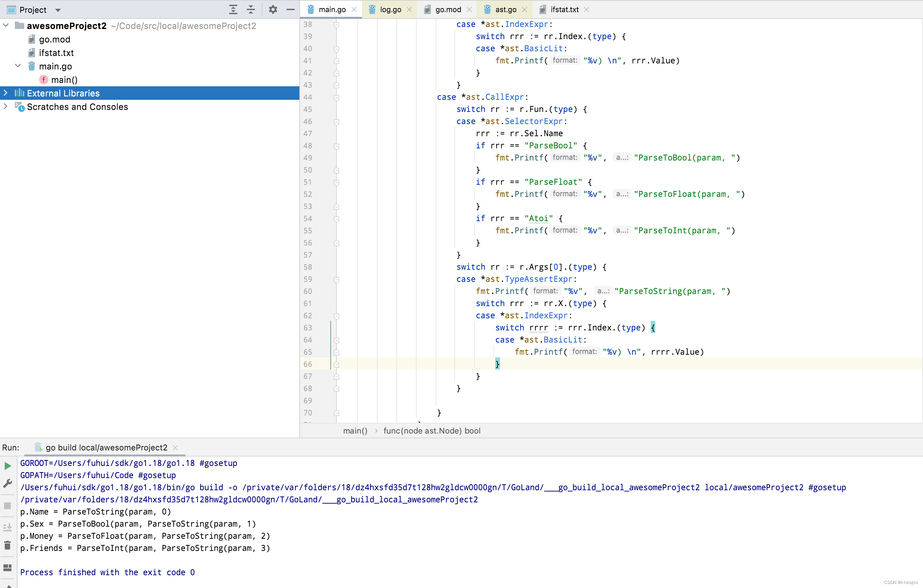Image resolution: width=923 pixels, height=588 pixels.
Task: Click the green Rerun play icon
Action: 8,466
